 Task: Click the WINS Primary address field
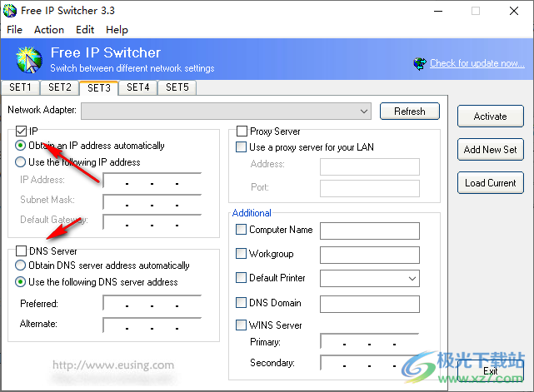pyautogui.click(x=370, y=341)
